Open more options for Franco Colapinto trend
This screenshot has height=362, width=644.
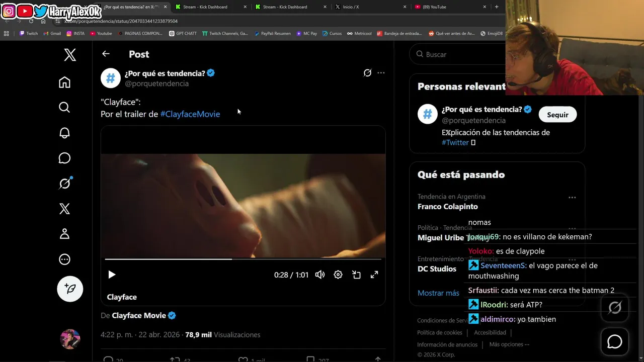click(x=572, y=198)
